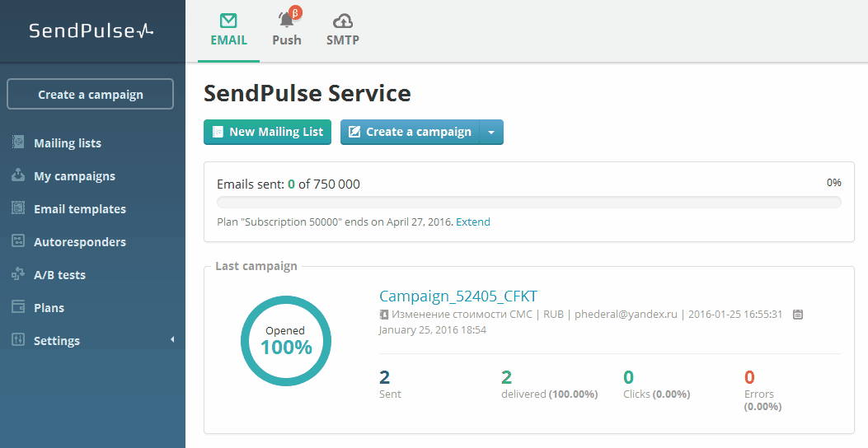Click the SendPulse logo
Screen dimensions: 868x448
91,30
